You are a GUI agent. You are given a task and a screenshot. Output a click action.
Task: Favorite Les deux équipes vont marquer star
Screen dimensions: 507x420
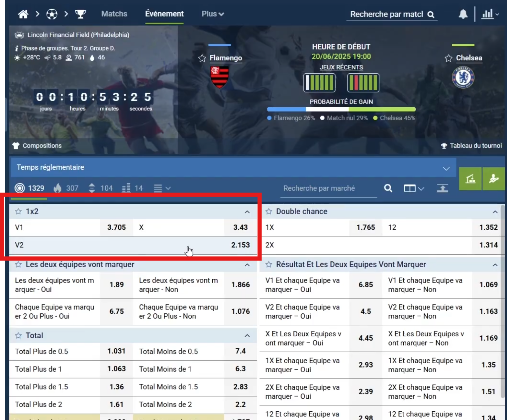click(x=19, y=265)
